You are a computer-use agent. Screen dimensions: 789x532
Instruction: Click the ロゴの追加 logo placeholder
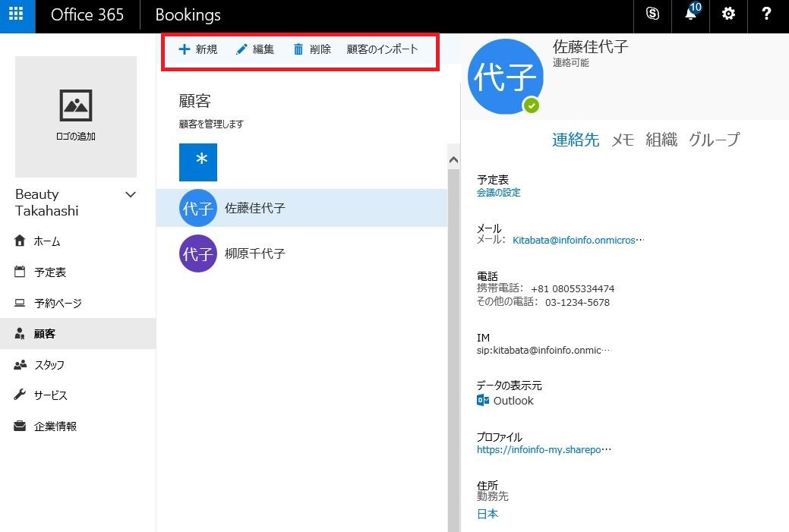coord(76,116)
